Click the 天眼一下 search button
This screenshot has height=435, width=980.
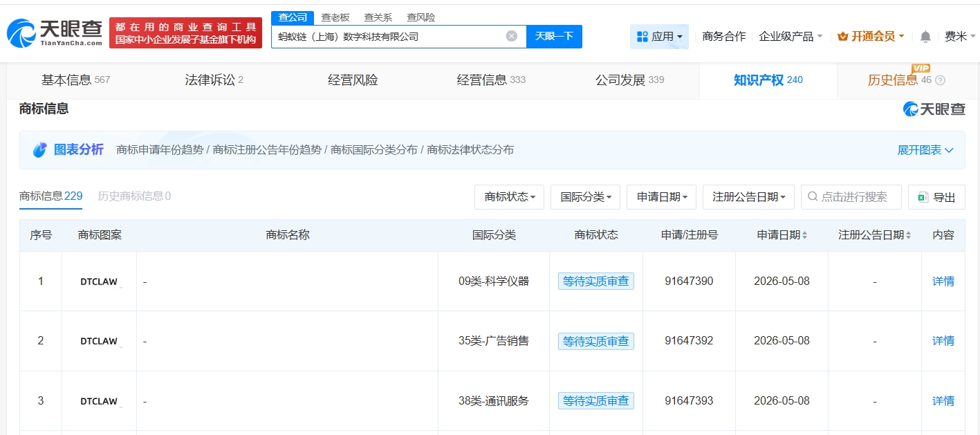coord(554,36)
